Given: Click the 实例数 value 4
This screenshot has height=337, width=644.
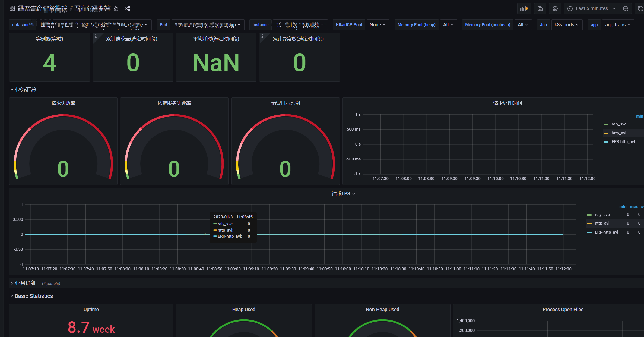Looking at the screenshot, I should click(x=50, y=63).
